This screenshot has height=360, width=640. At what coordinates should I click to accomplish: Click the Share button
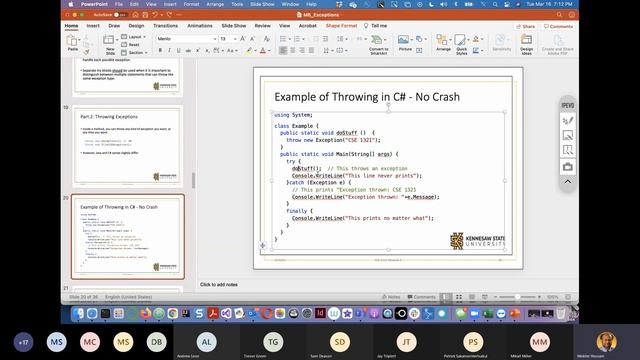[x=526, y=26]
